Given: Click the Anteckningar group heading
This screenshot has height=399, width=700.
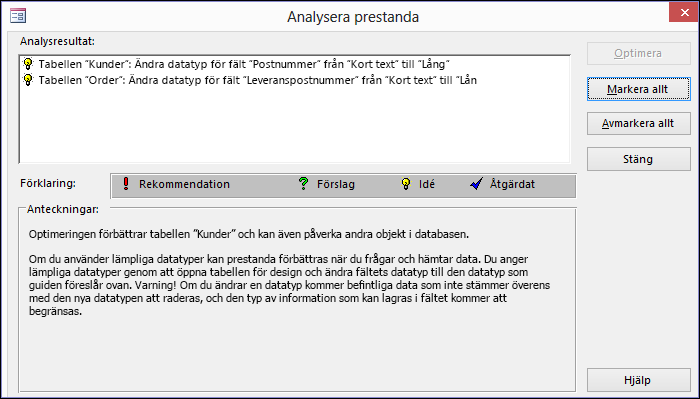Looking at the screenshot, I should pyautogui.click(x=62, y=209).
